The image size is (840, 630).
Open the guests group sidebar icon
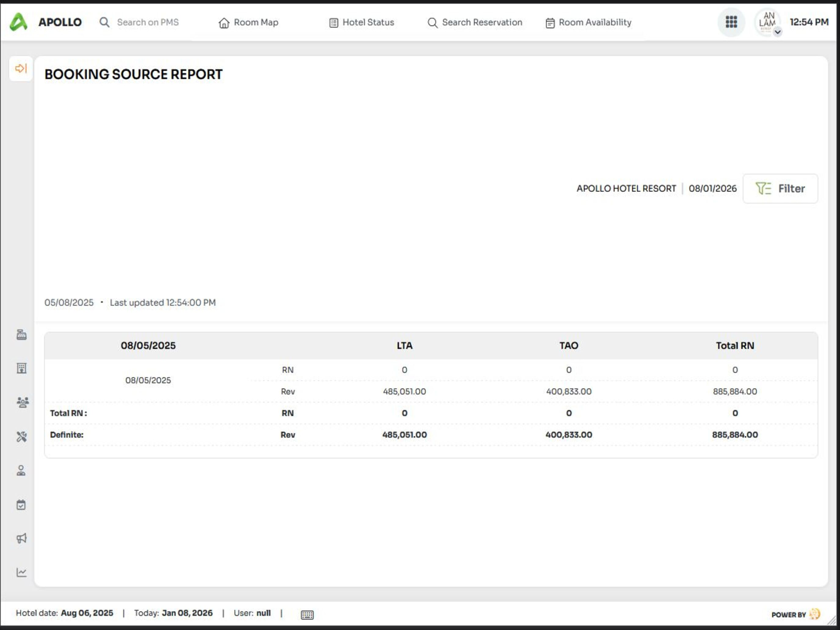pyautogui.click(x=22, y=402)
